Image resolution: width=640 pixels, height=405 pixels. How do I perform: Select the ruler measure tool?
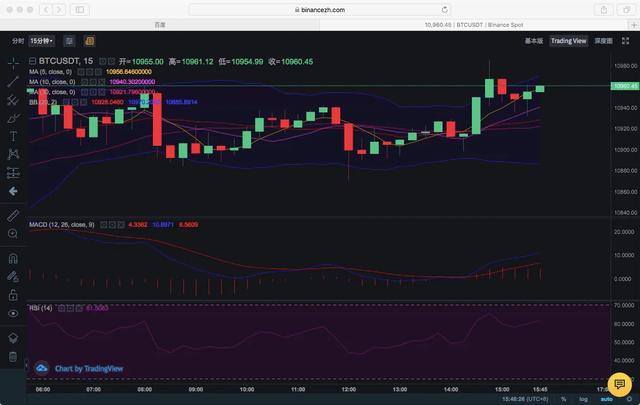(13, 216)
